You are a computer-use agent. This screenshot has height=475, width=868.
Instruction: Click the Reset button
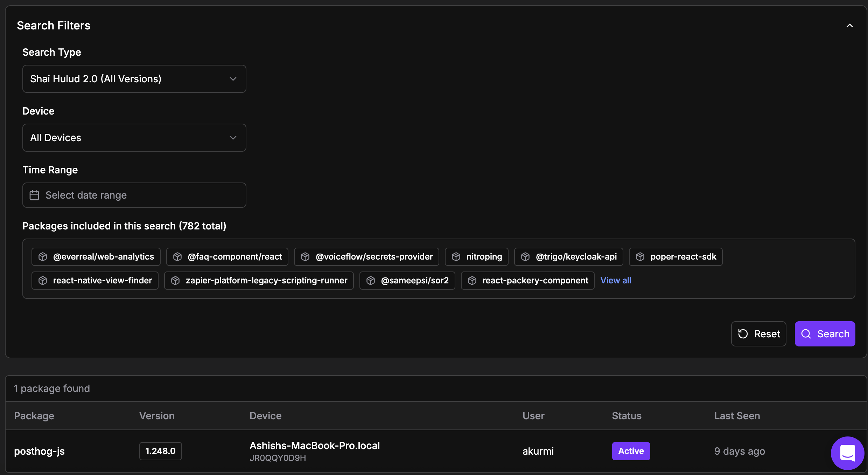click(x=758, y=334)
